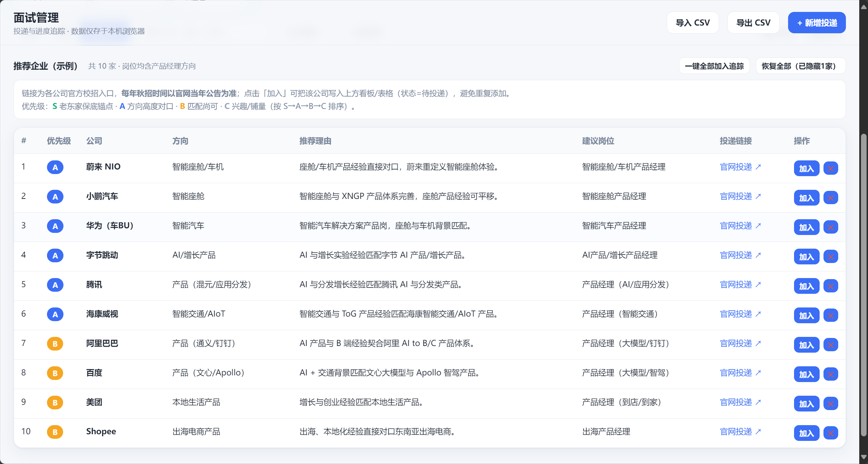Open 官网投递 link for 字节跳动
This screenshot has height=464, width=868.
[x=740, y=255]
